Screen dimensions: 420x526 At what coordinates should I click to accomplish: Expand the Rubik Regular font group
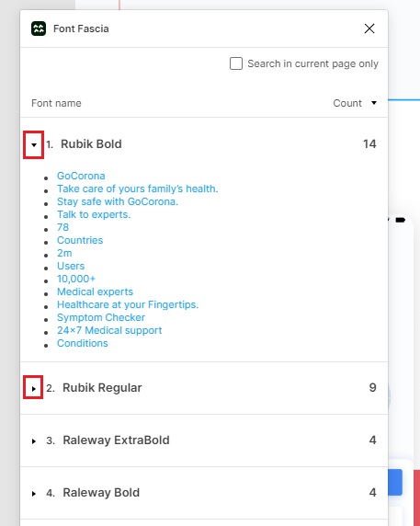pos(33,387)
